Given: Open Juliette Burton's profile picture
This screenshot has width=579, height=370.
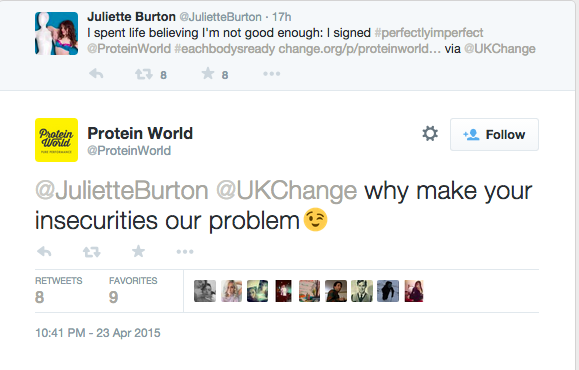Looking at the screenshot, I should click(56, 34).
